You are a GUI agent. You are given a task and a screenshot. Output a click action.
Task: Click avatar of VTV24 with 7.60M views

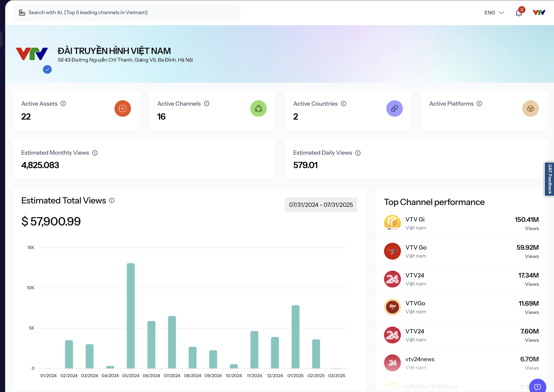[x=392, y=335]
